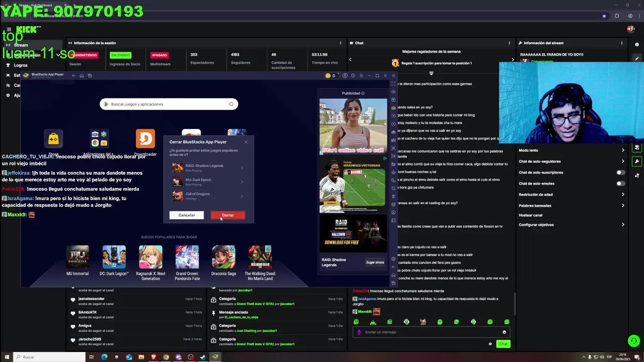644x362 pixels.
Task: Open the DC: Dark Legion game thumbnail
Action: tap(114, 257)
